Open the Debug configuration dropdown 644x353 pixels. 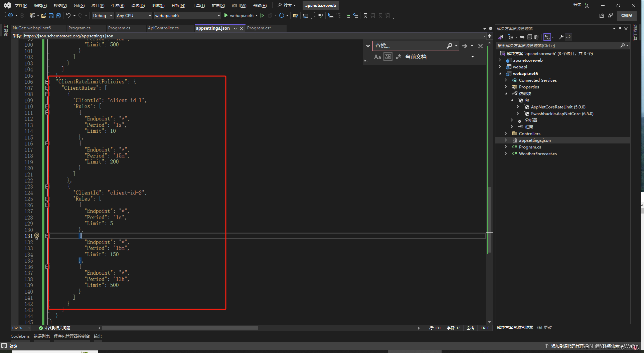[102, 15]
